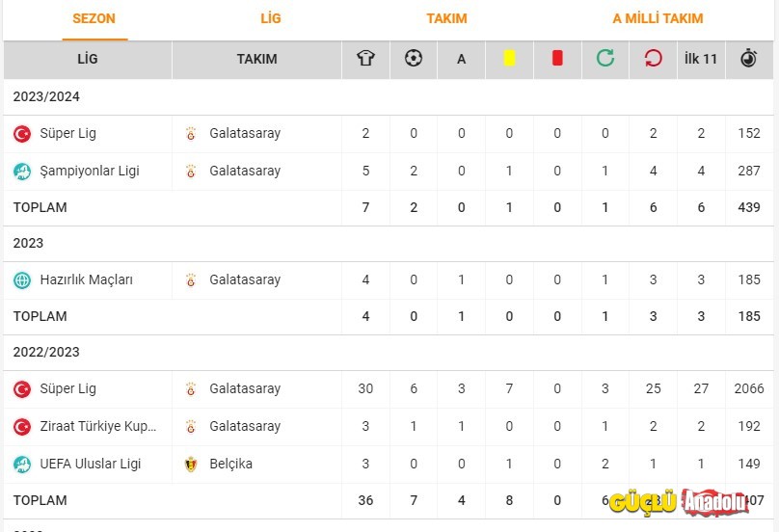This screenshot has width=779, height=532.
Task: Click the İlk 11 column header
Action: pyautogui.click(x=701, y=59)
